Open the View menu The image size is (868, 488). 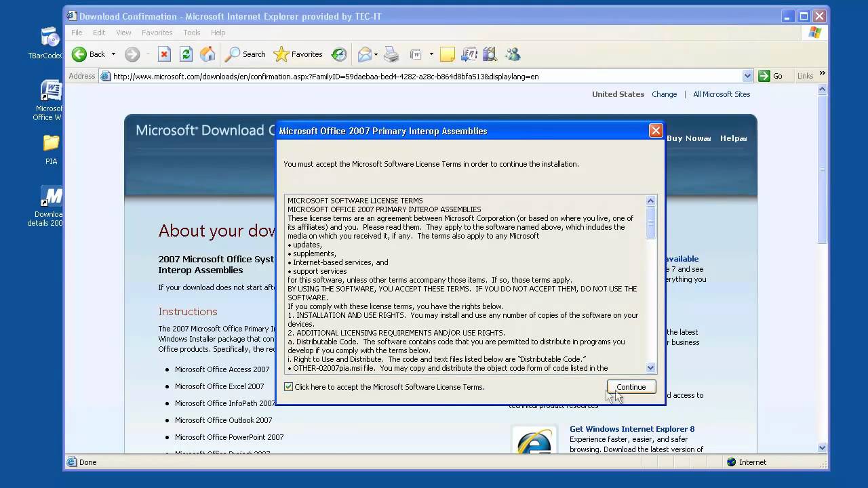pos(123,33)
